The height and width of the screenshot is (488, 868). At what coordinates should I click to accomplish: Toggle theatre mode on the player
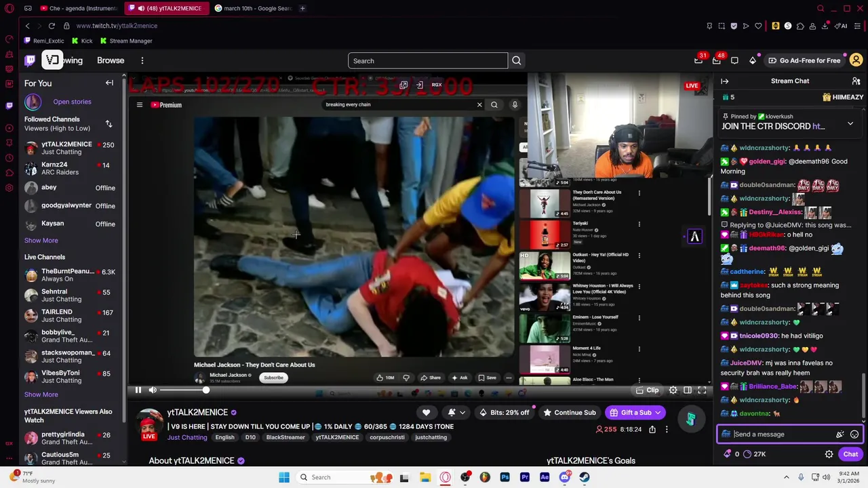point(688,390)
